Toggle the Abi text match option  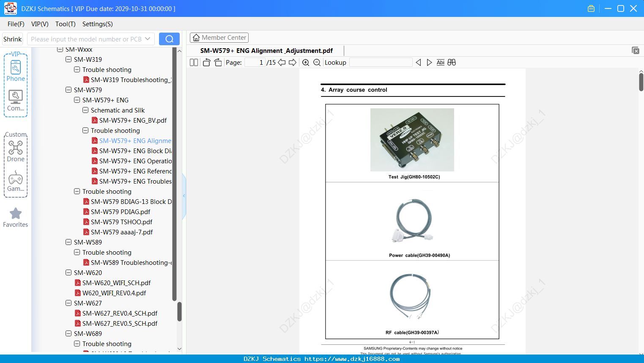[441, 63]
